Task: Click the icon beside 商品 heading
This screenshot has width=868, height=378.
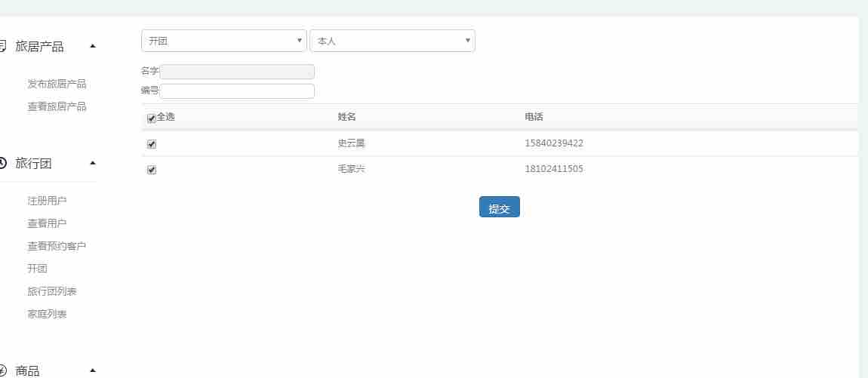Action: pos(2,370)
